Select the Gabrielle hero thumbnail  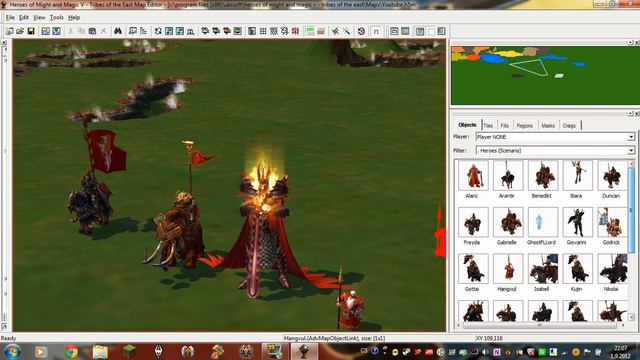pos(508,222)
